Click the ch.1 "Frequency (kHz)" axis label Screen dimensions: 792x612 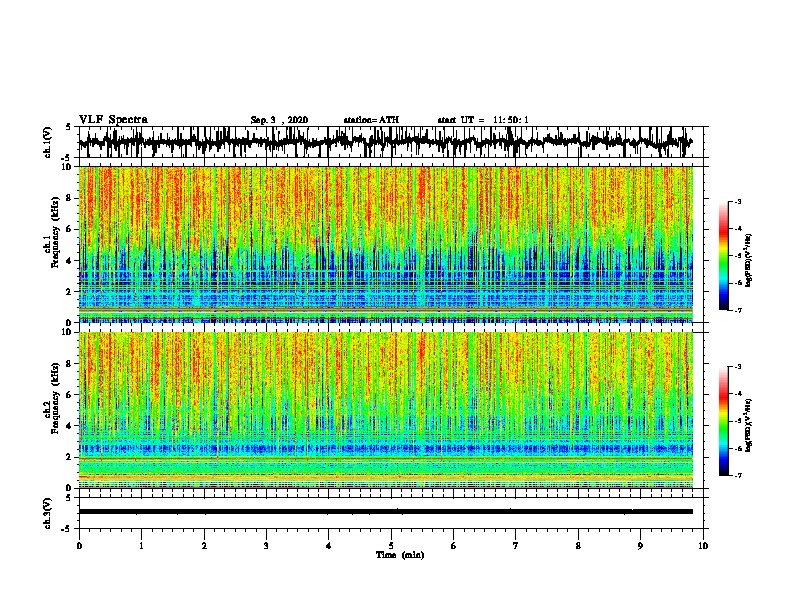(x=55, y=233)
